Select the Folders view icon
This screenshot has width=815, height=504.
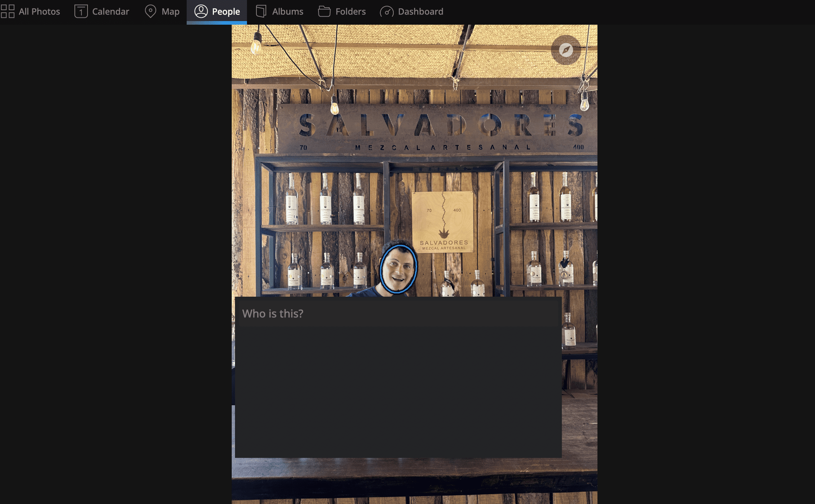pos(325,12)
